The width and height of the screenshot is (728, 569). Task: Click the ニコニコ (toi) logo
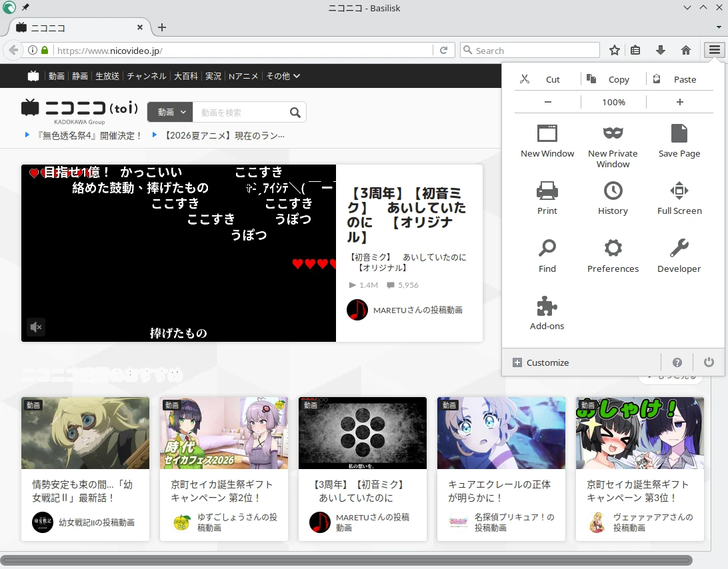[80, 111]
